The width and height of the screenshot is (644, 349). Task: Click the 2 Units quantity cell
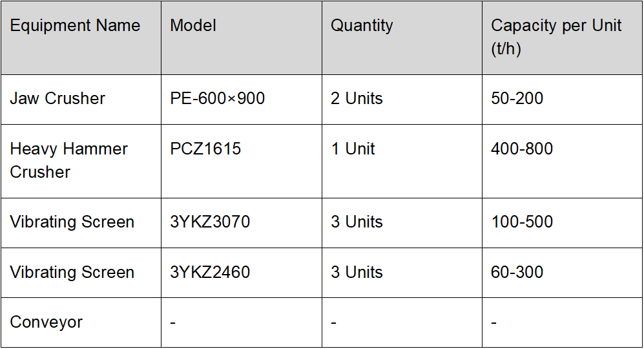402,100
